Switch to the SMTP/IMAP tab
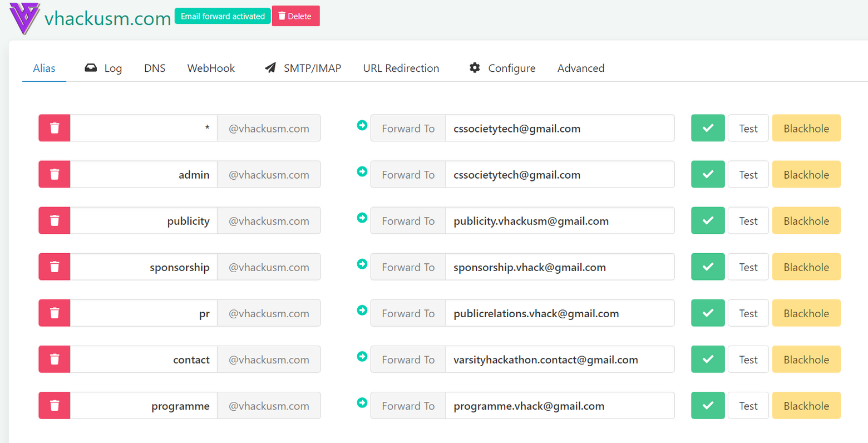The image size is (868, 443). point(303,68)
